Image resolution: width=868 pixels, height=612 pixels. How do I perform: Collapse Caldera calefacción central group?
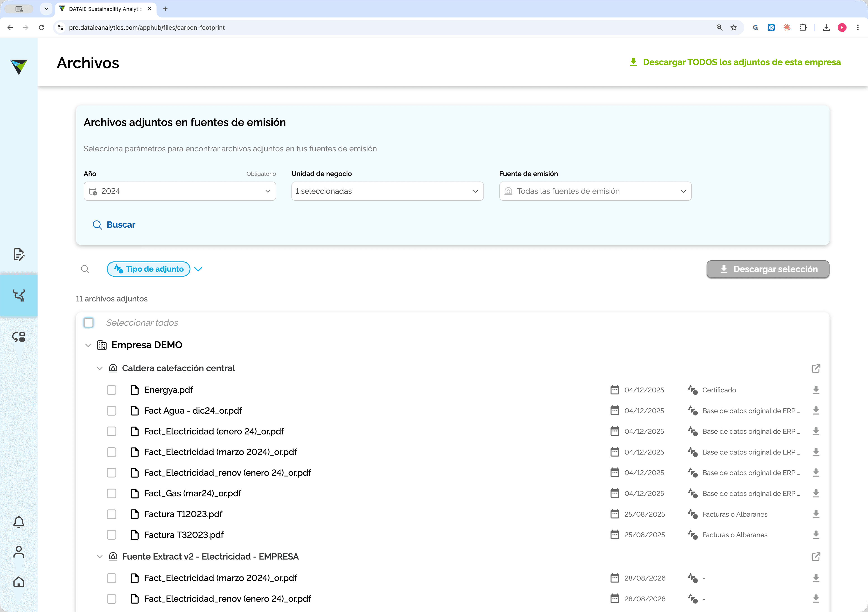(99, 368)
